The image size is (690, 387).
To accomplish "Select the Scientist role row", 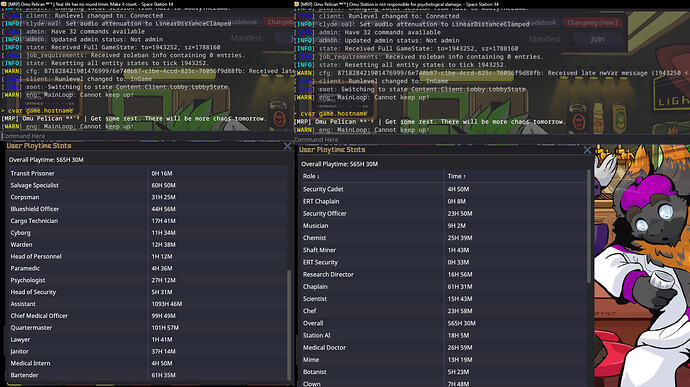I will (444, 299).
